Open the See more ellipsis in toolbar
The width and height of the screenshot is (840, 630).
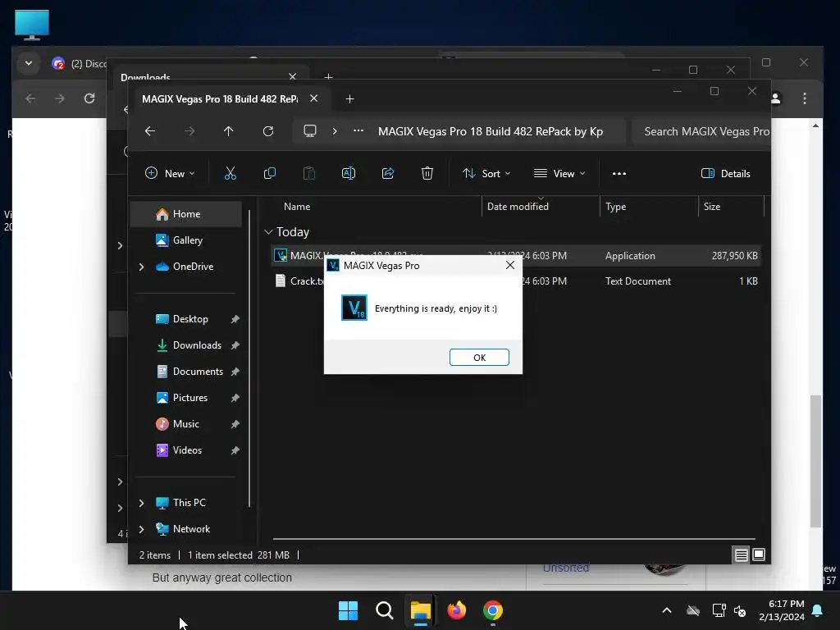(619, 173)
